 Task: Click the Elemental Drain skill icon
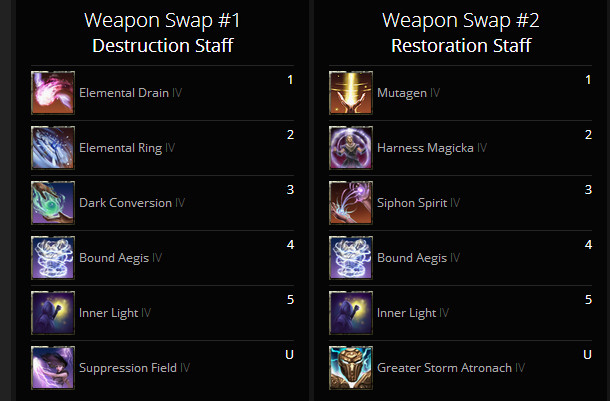(x=53, y=93)
